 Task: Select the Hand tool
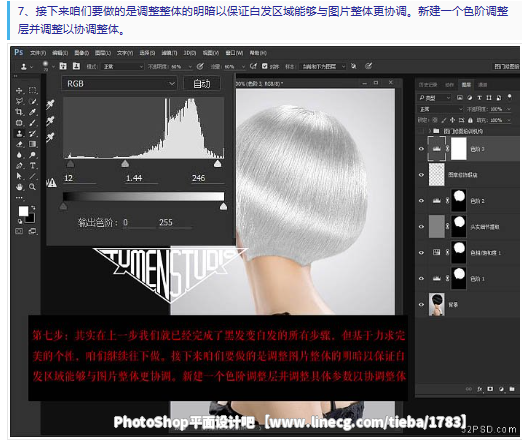point(19,187)
